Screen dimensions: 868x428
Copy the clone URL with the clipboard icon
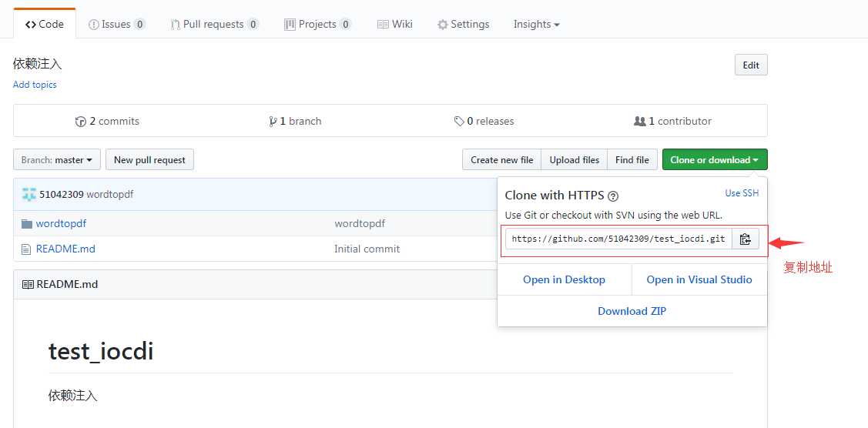745,239
